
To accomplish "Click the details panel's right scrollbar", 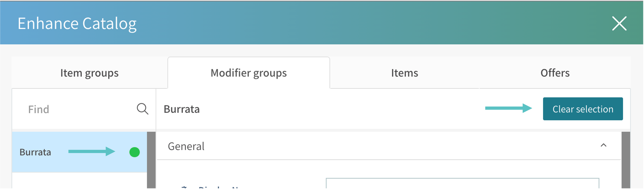I will [626, 160].
